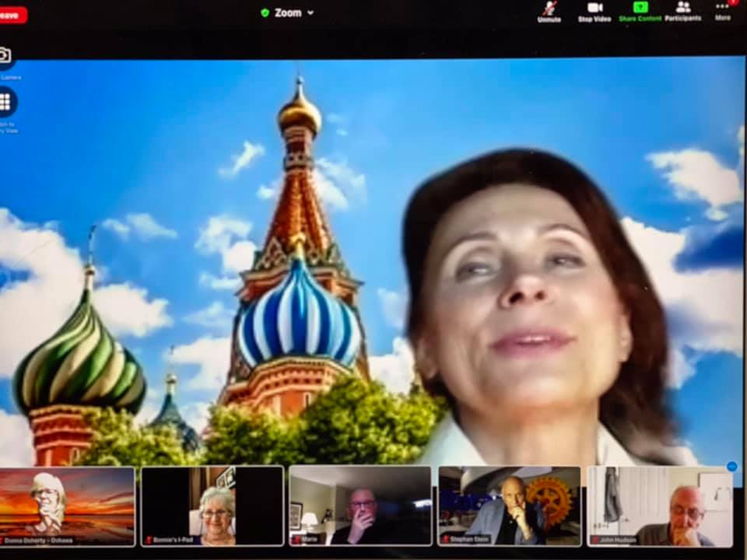Screen dimensions: 747x560
Task: Select Bonnie's I-Pad video thumbnail
Action: click(x=212, y=506)
